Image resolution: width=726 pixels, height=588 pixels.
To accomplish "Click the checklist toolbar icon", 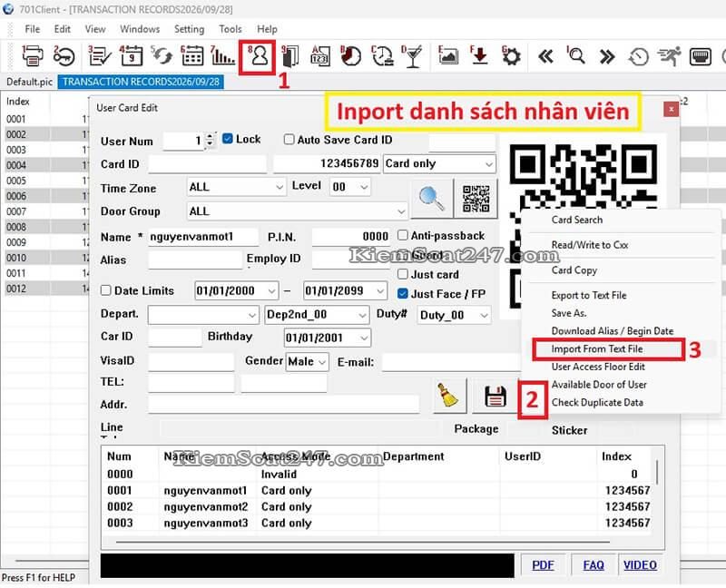I will (x=99, y=56).
